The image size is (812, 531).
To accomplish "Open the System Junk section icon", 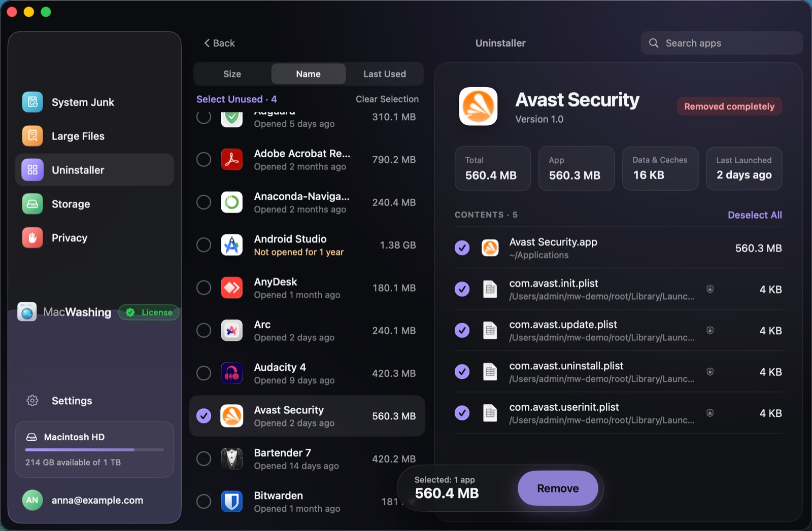I will coord(32,102).
